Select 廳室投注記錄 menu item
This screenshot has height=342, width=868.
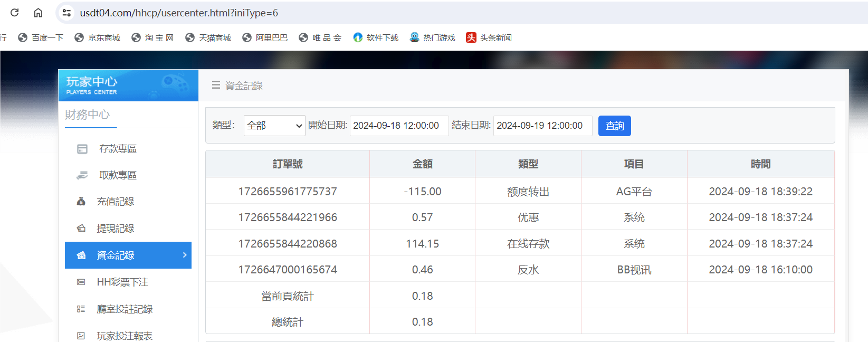125,309
